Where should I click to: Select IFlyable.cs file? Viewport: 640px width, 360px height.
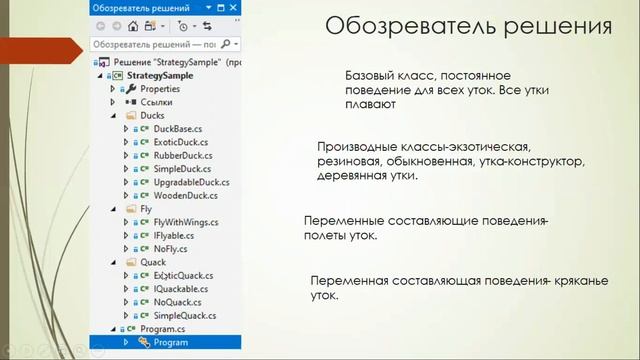174,236
